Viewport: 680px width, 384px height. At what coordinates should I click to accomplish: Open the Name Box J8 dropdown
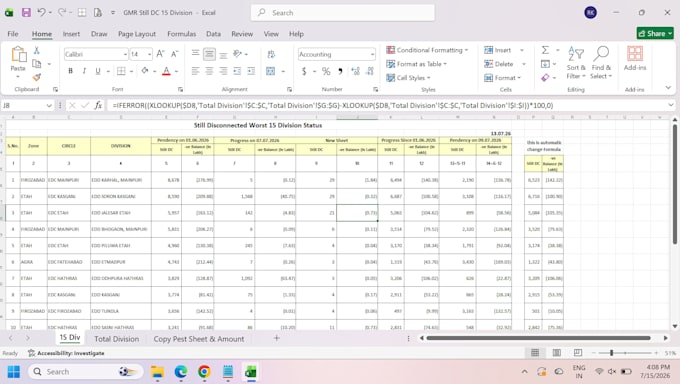[x=49, y=105]
